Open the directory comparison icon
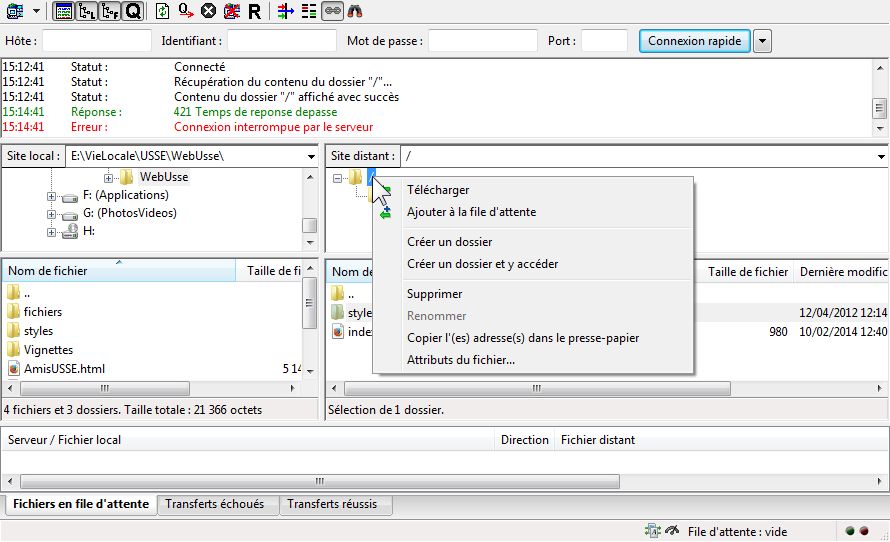Image resolution: width=890 pixels, height=542 pixels. pyautogui.click(x=285, y=11)
